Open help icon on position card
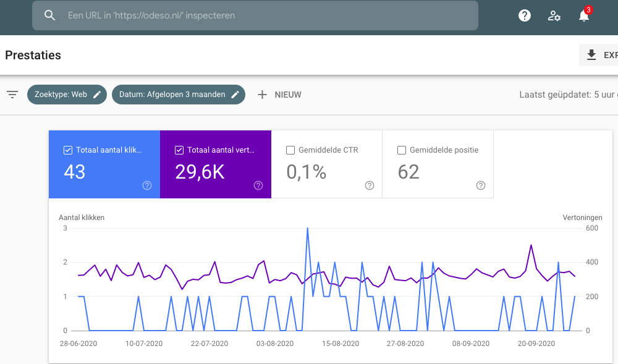618x364 pixels. (x=480, y=185)
